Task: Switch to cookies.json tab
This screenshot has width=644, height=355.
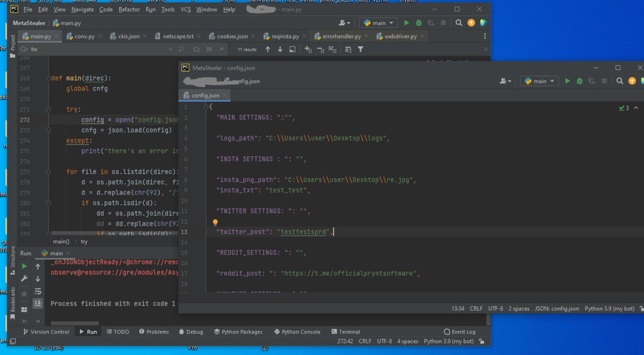Action: 232,36
